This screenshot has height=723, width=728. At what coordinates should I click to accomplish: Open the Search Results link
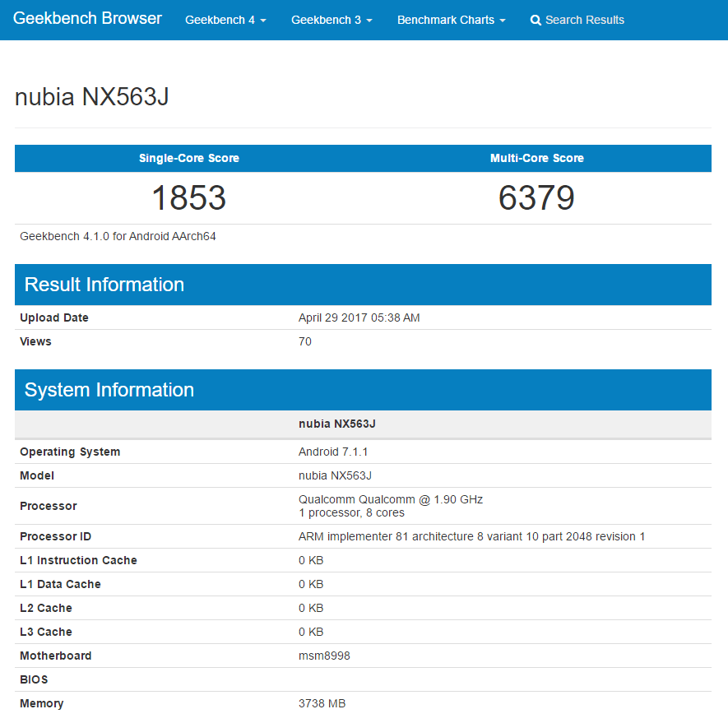tap(577, 20)
